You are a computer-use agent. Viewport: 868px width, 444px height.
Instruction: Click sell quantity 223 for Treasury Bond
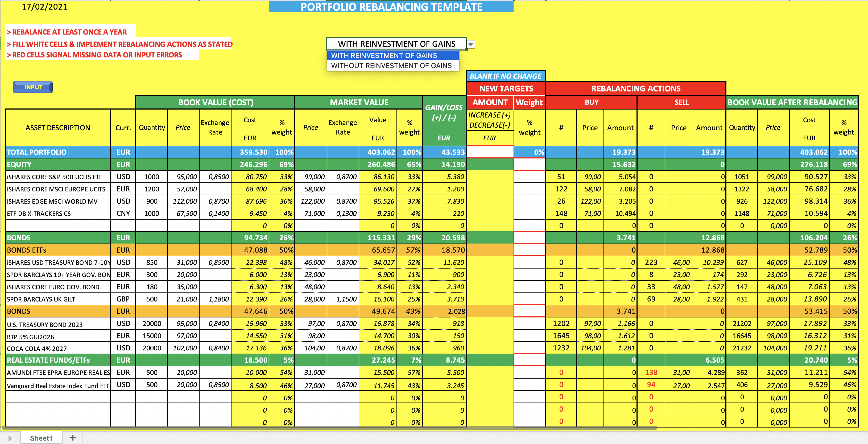coord(651,262)
